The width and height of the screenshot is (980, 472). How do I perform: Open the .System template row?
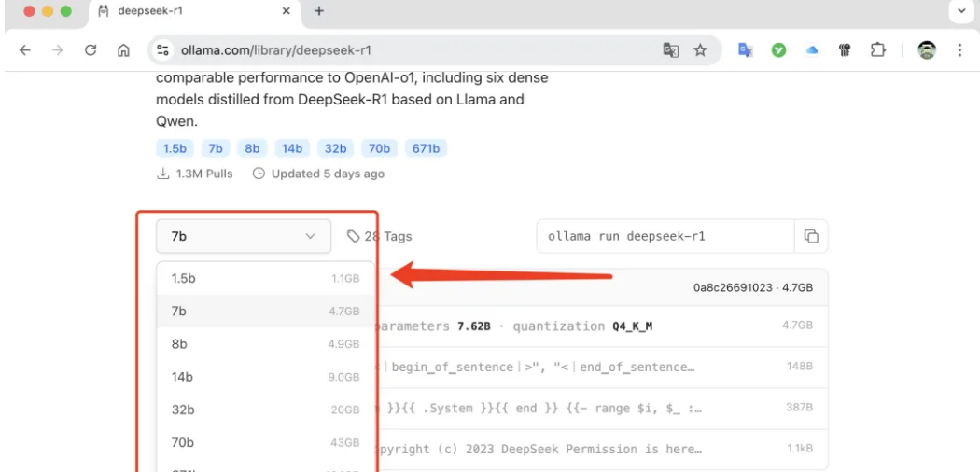pos(602,409)
